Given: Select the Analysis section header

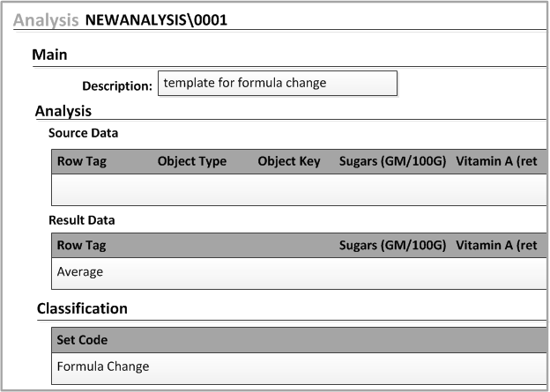Looking at the screenshot, I should point(63,111).
